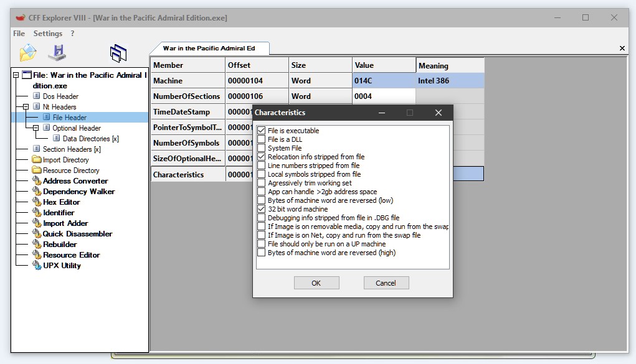Click the Data Directories node icon
The height and width of the screenshot is (364, 636).
tap(57, 138)
